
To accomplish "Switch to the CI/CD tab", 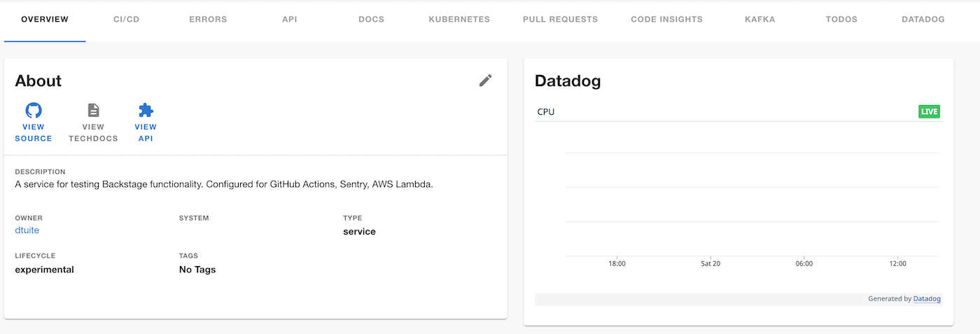I will tap(127, 20).
